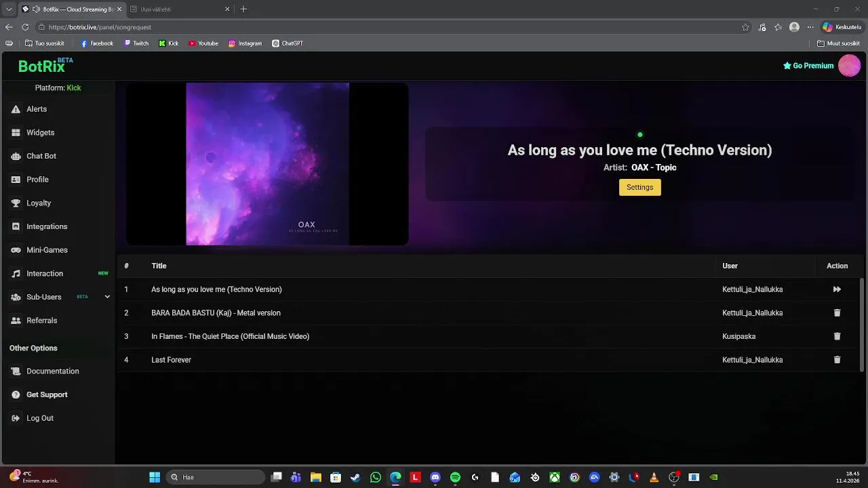Viewport: 868px width, 488px height.
Task: Click the OAX album art video
Action: (267, 164)
